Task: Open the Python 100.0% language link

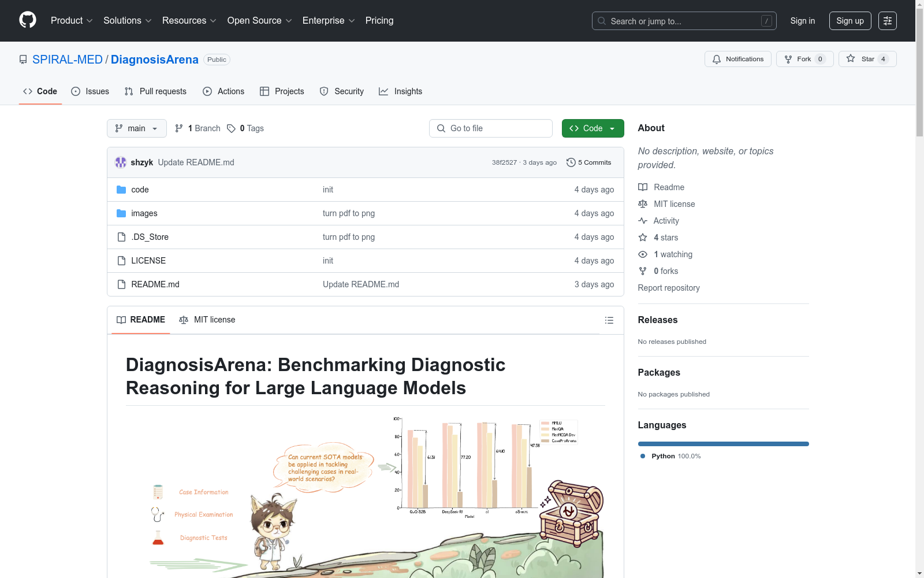Action: [670, 456]
